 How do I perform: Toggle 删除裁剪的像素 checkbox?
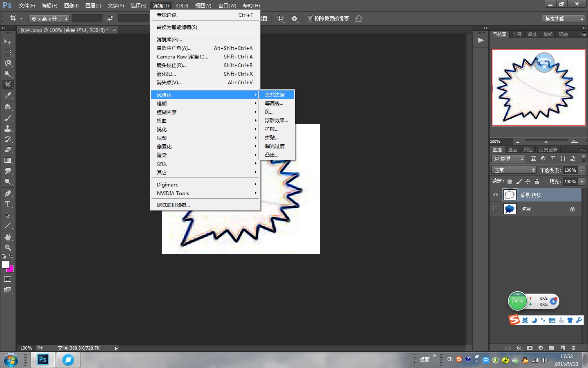pos(310,18)
